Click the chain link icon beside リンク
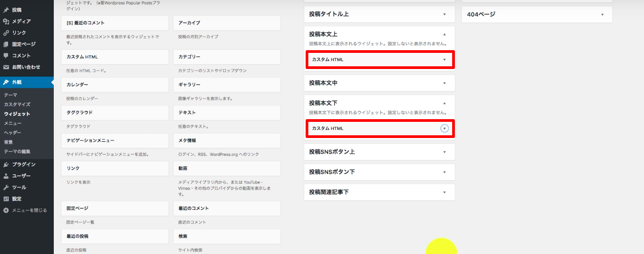The height and width of the screenshot is (254, 644). coord(6,33)
